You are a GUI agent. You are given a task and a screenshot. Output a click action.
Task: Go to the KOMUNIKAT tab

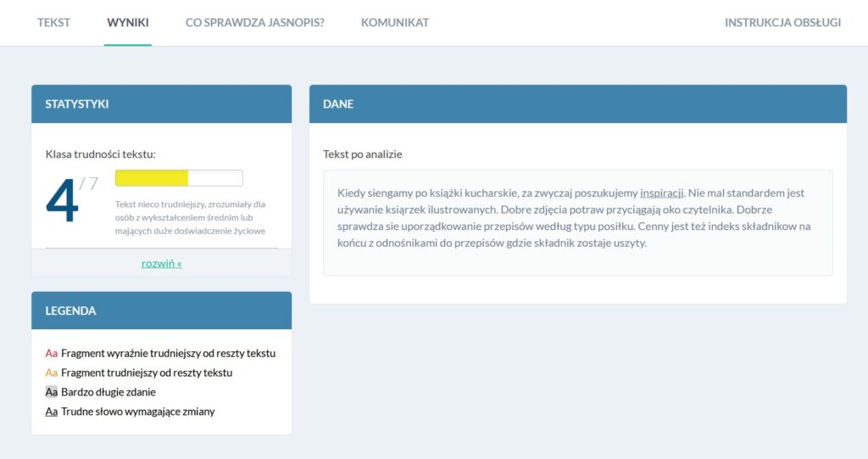tap(394, 23)
